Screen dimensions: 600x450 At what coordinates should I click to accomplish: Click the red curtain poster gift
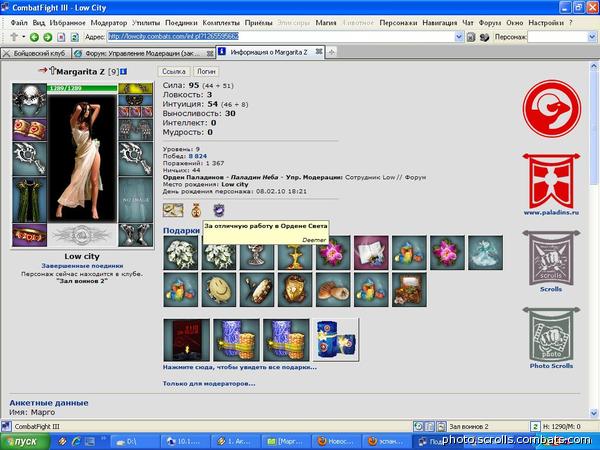(x=186, y=340)
